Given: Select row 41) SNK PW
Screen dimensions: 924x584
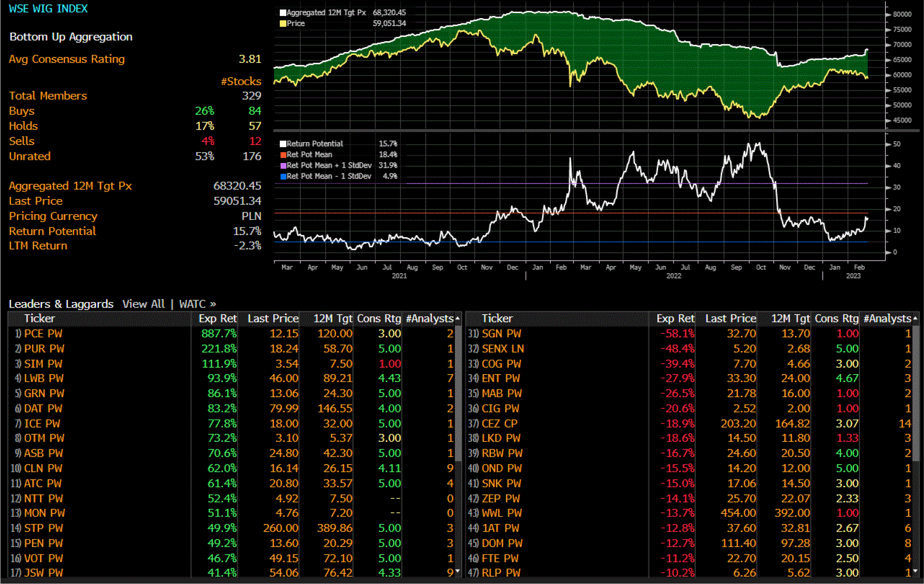Looking at the screenshot, I should [x=689, y=483].
